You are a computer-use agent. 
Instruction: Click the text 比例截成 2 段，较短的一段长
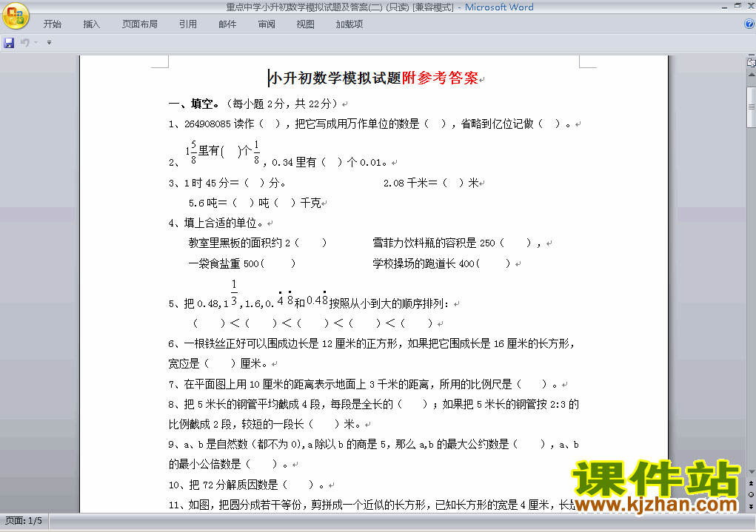pyautogui.click(x=236, y=425)
